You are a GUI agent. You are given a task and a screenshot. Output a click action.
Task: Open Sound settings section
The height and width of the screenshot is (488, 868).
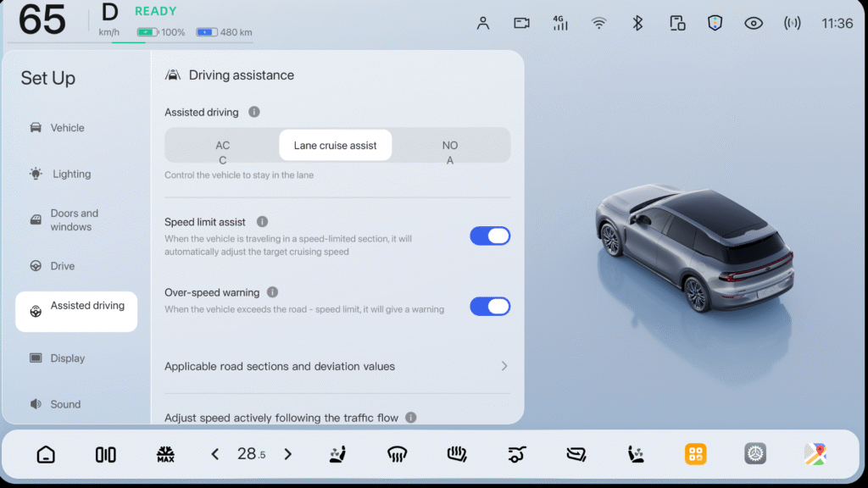[x=76, y=404]
